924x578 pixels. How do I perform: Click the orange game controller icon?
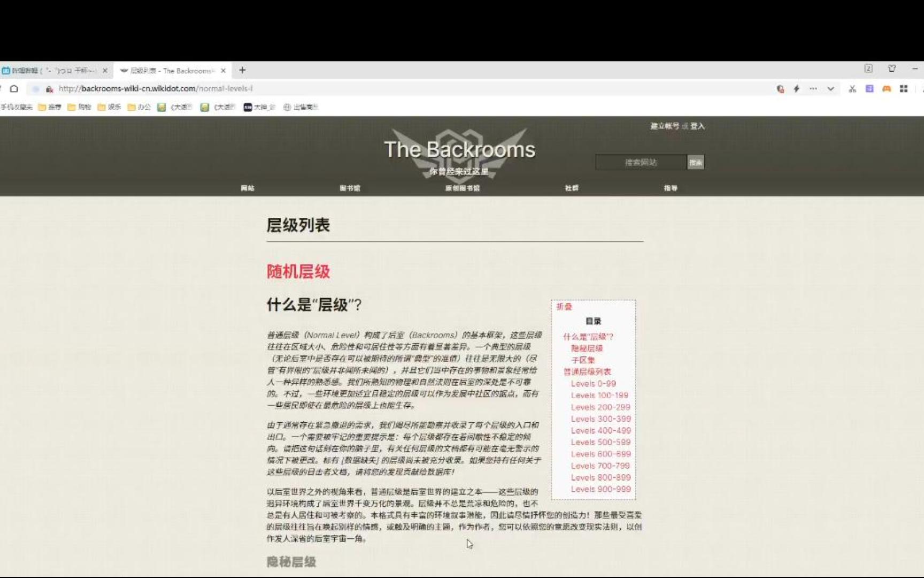tap(887, 89)
